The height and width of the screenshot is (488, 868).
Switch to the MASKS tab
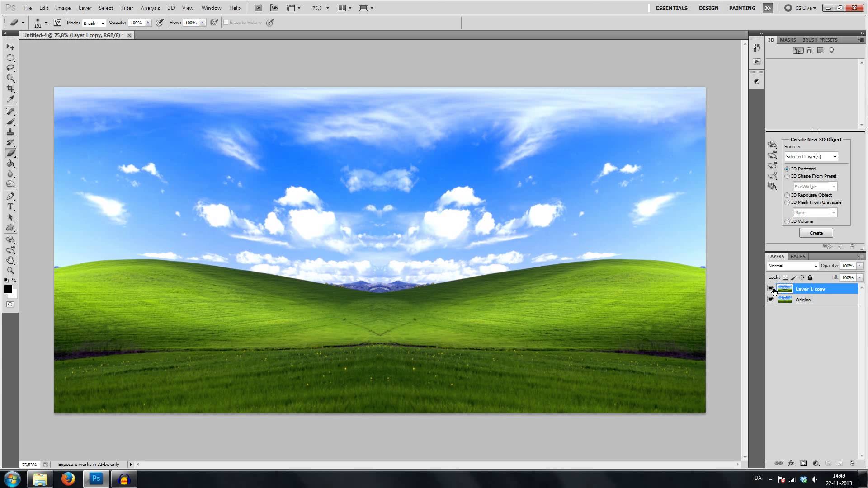[788, 40]
